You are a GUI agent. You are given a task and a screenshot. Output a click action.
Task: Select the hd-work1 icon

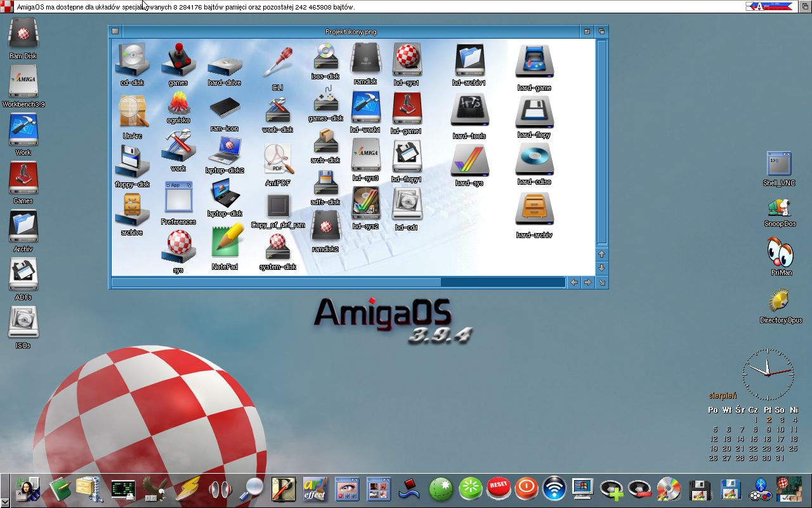tap(366, 107)
